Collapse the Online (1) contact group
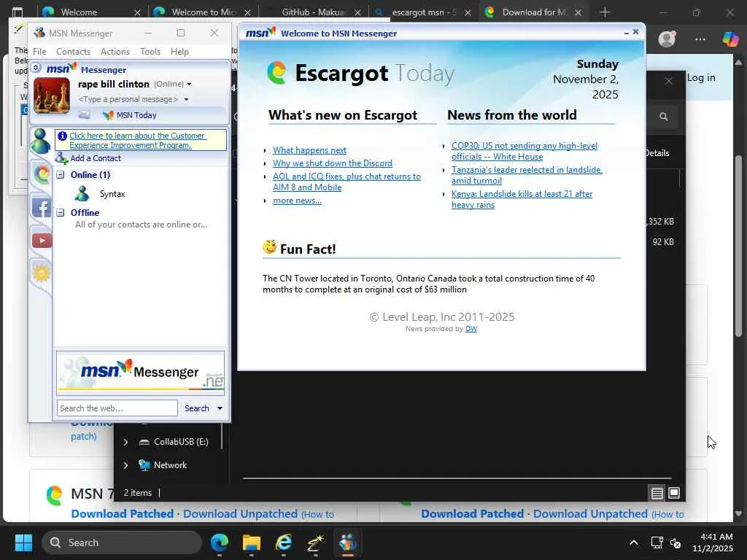This screenshot has width=747, height=560. pyautogui.click(x=60, y=175)
